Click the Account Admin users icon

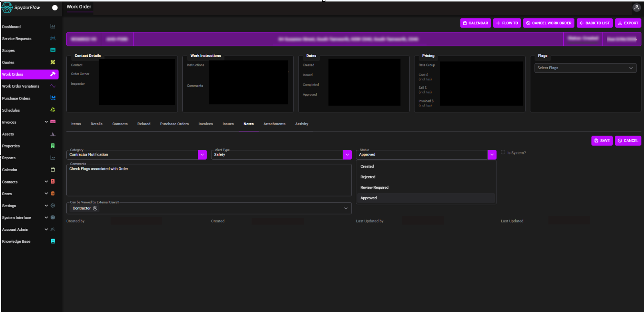point(53,229)
